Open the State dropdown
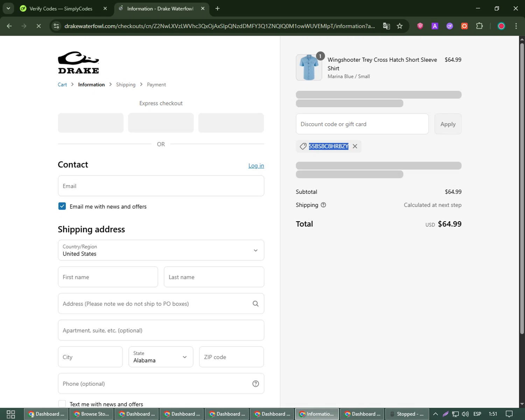Image resolution: width=525 pixels, height=420 pixels. [x=161, y=357]
